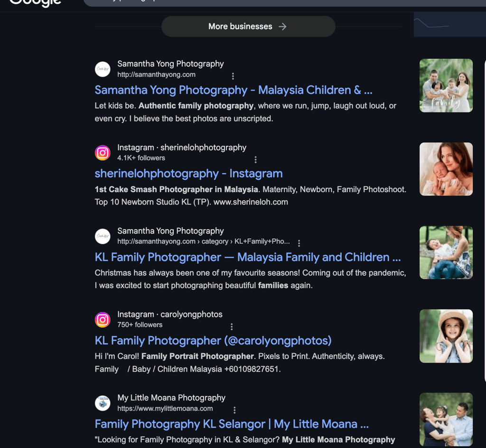This screenshot has height=448, width=486.
Task: Click the My Little Moana Photography favicon
Action: point(103,403)
